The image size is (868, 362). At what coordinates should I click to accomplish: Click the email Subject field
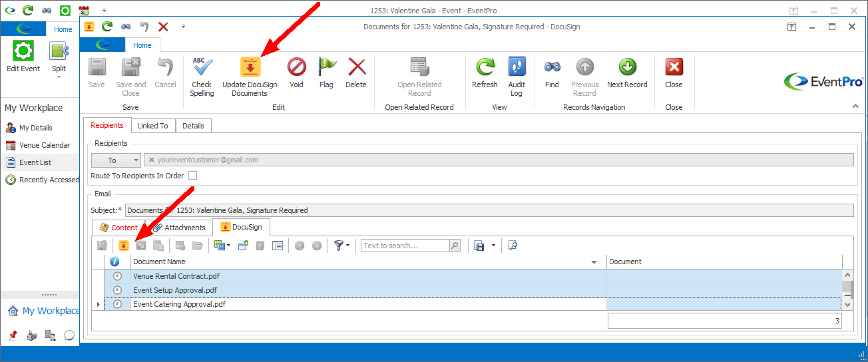coord(489,210)
